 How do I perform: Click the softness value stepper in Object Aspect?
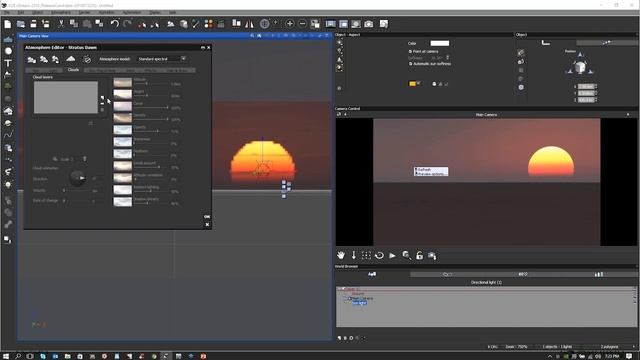(447, 58)
